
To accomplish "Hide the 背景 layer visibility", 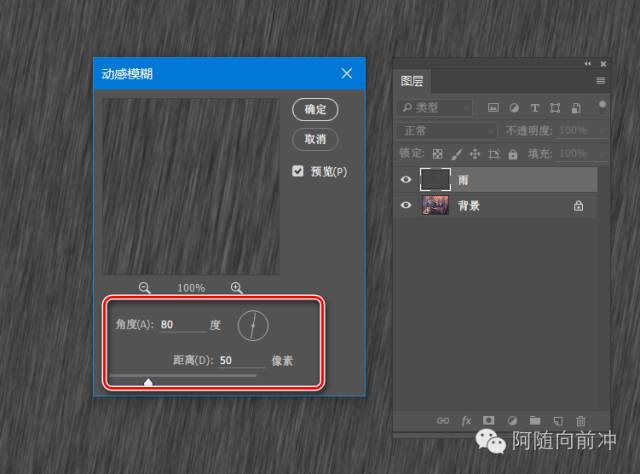I will [x=406, y=205].
